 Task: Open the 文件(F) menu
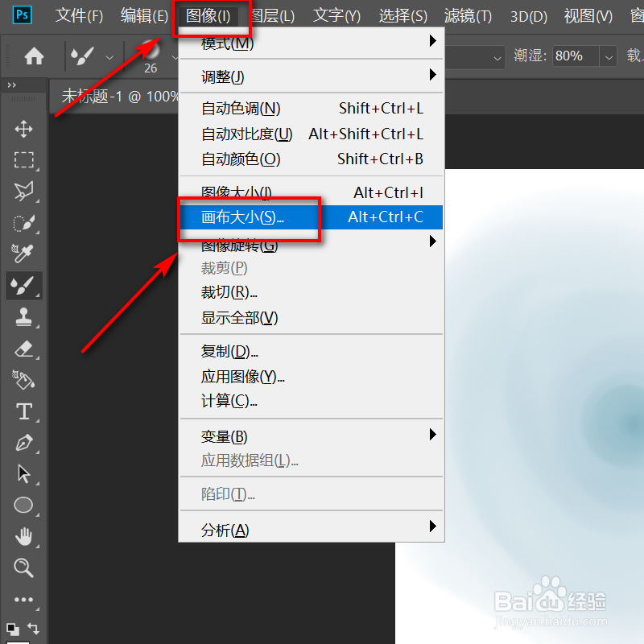[x=79, y=15]
